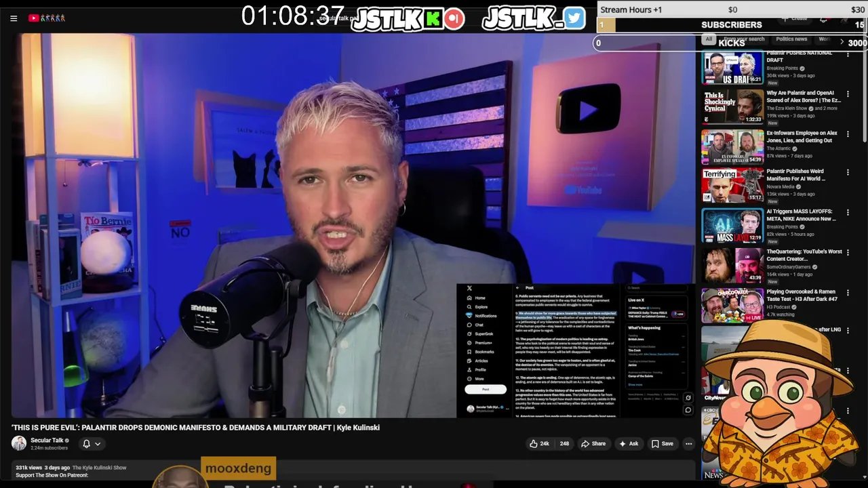Click the back arrow next to Post header
This screenshot has width=868, height=488.
(x=517, y=288)
